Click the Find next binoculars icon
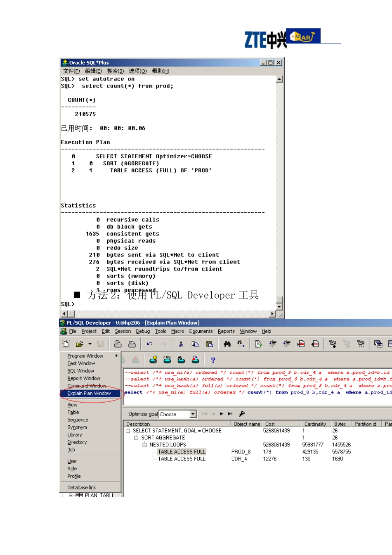The image size is (392, 555). point(241,344)
